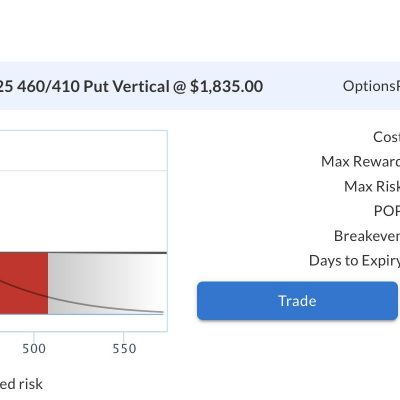Select the Put Vertical strategy title

pos(131,87)
